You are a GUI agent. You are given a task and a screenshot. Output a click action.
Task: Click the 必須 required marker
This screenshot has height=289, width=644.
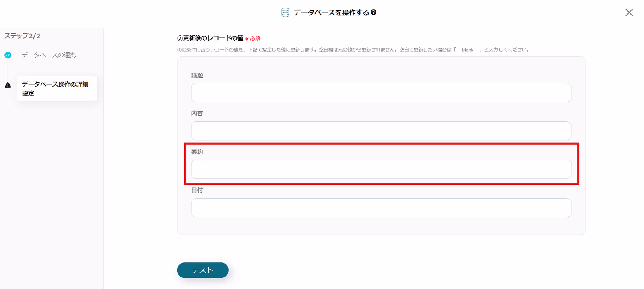[x=253, y=39]
